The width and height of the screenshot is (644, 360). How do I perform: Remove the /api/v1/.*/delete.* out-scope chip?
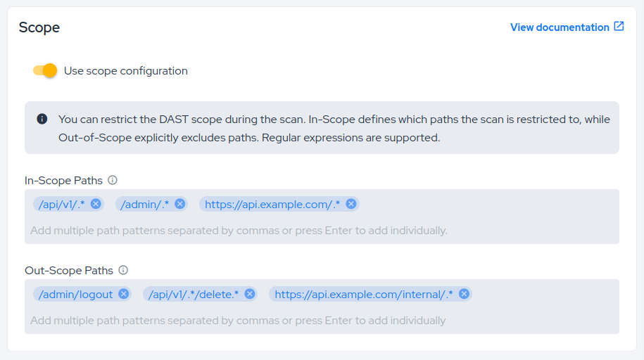pos(250,294)
